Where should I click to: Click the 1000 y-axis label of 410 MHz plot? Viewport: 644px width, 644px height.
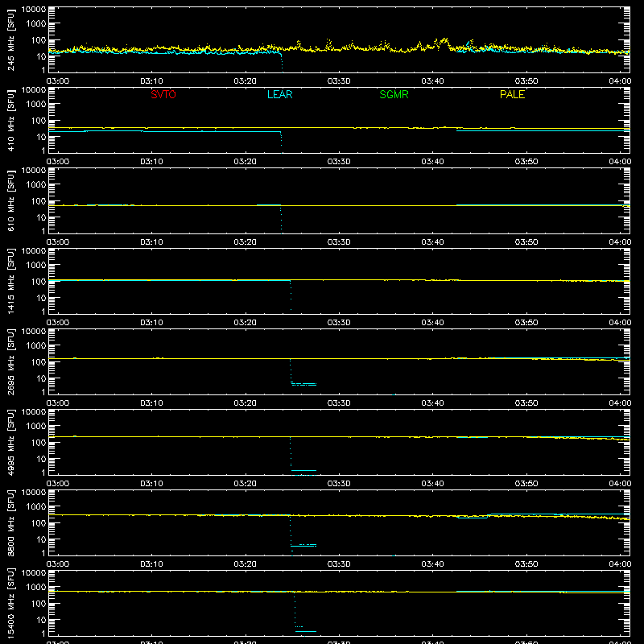coord(36,105)
